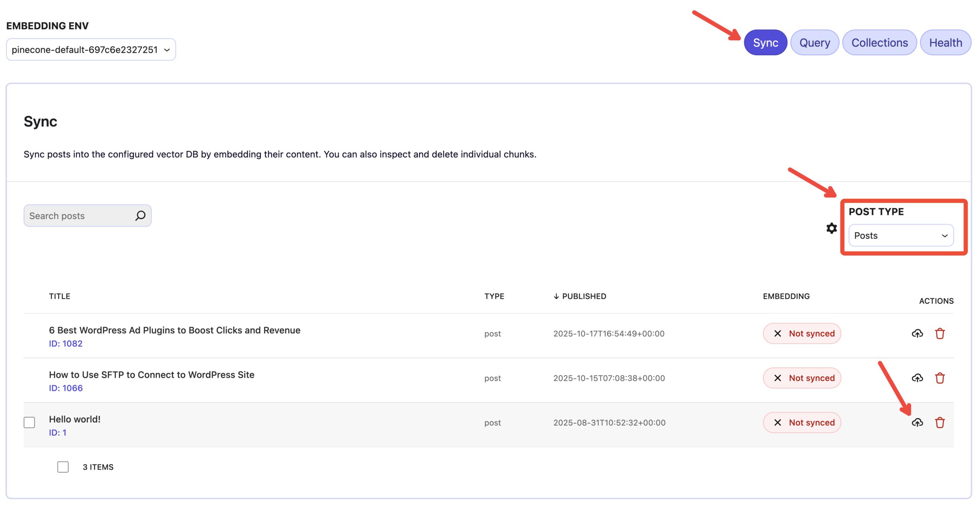Select the active Sync tab
This screenshot has width=980, height=508.
coord(765,43)
